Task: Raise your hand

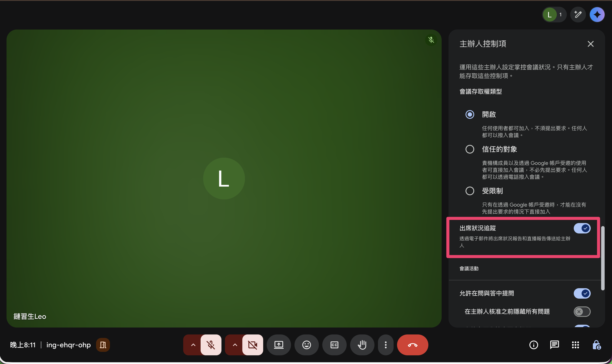Action: pyautogui.click(x=362, y=345)
